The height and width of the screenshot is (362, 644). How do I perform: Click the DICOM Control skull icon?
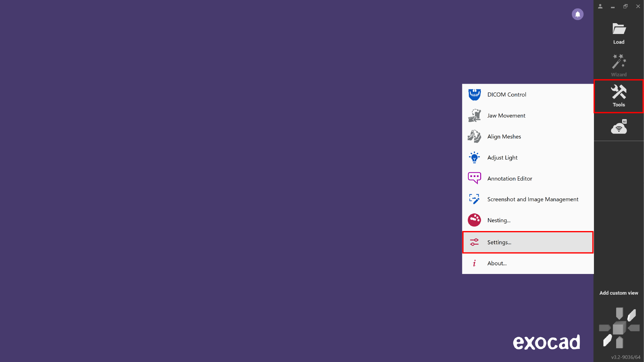pos(474,95)
